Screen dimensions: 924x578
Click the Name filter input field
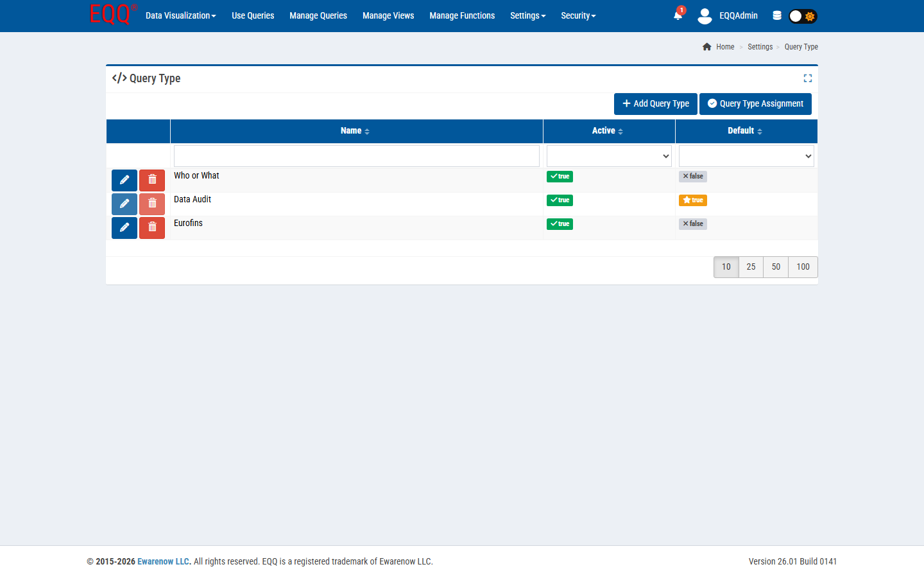click(356, 156)
